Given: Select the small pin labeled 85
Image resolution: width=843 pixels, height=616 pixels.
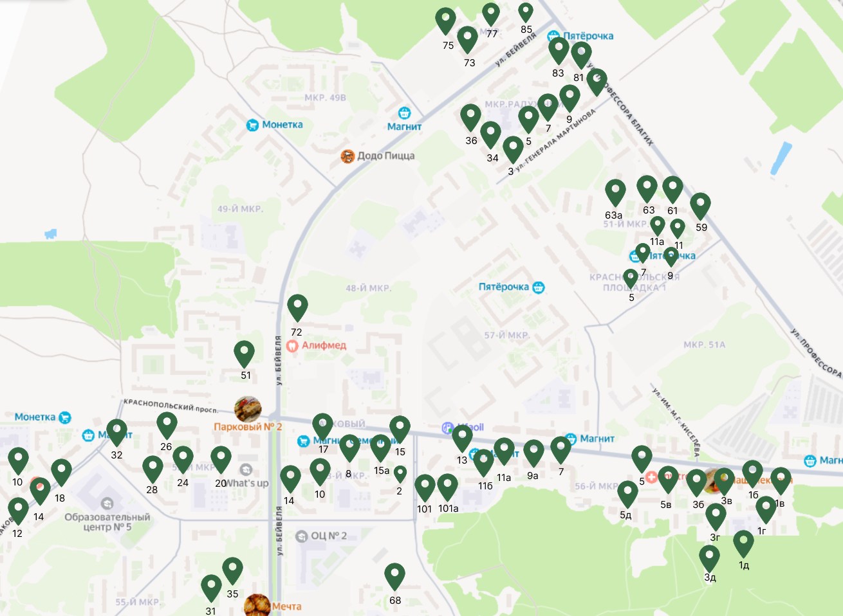Looking at the screenshot, I should [x=526, y=13].
